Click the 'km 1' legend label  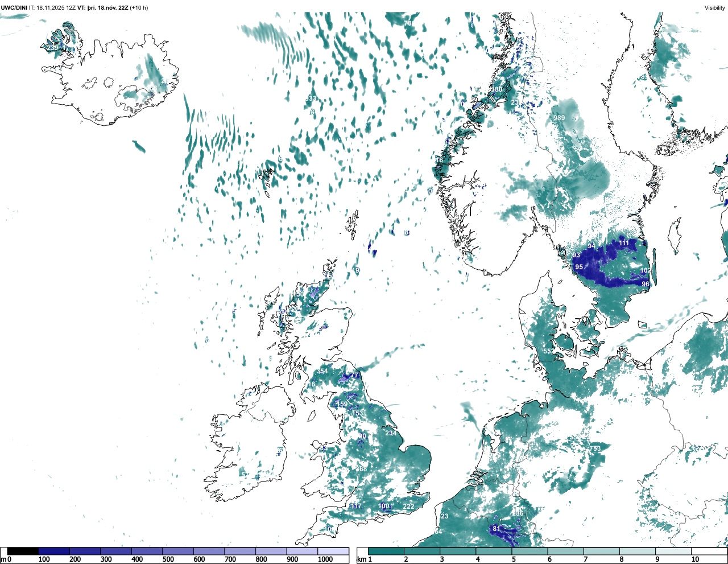click(x=364, y=559)
